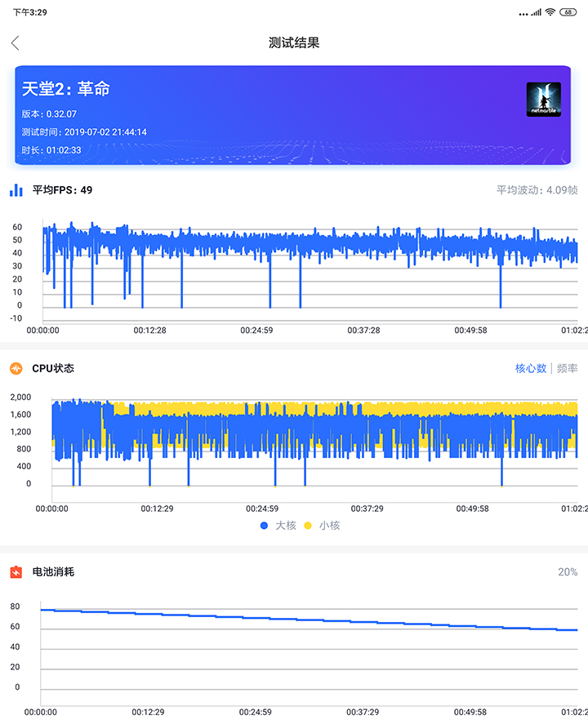Toggle the yellow 小核 legend item
This screenshot has width=588, height=724.
click(x=322, y=526)
